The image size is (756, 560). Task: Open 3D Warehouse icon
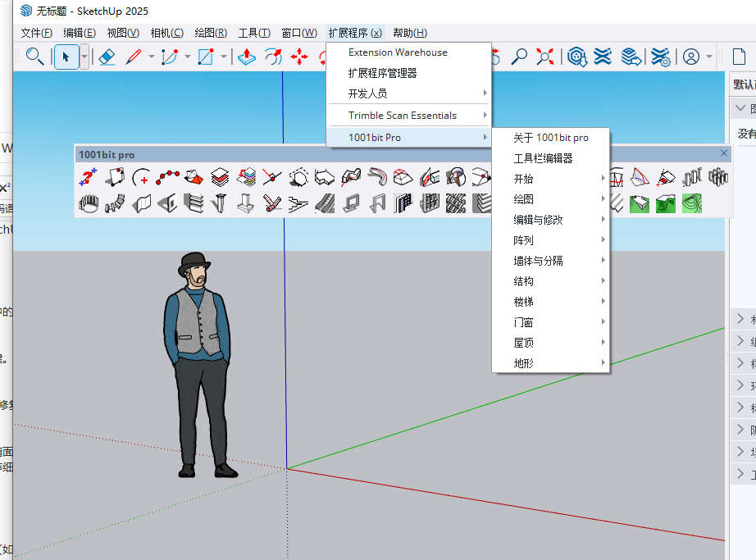pyautogui.click(x=576, y=57)
